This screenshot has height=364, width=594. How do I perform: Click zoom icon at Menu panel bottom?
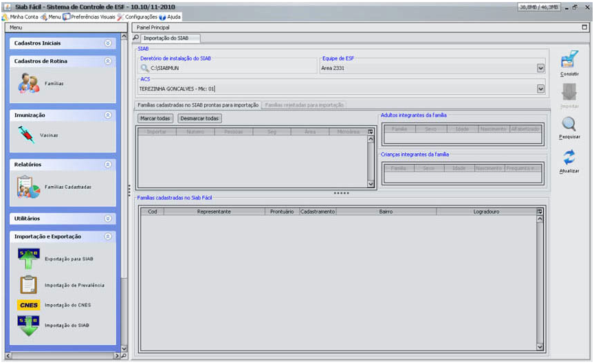click(x=124, y=356)
